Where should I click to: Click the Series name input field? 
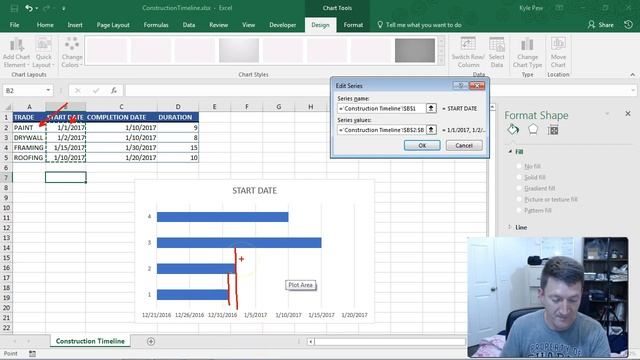click(x=381, y=109)
